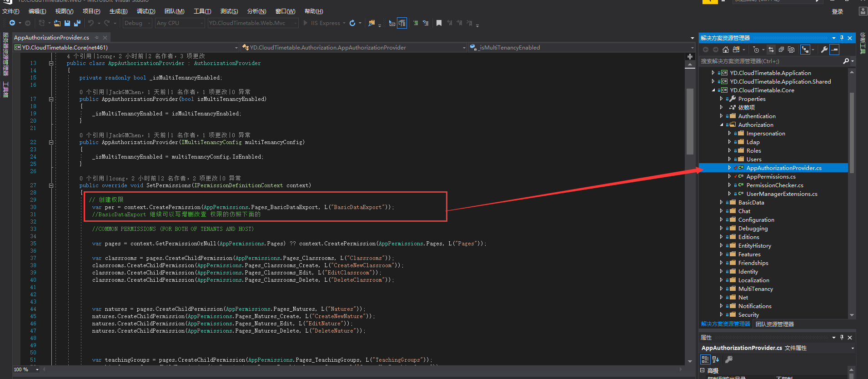Click the Home icon in Solution Explorer toolbar
868x379 pixels.
tap(726, 50)
